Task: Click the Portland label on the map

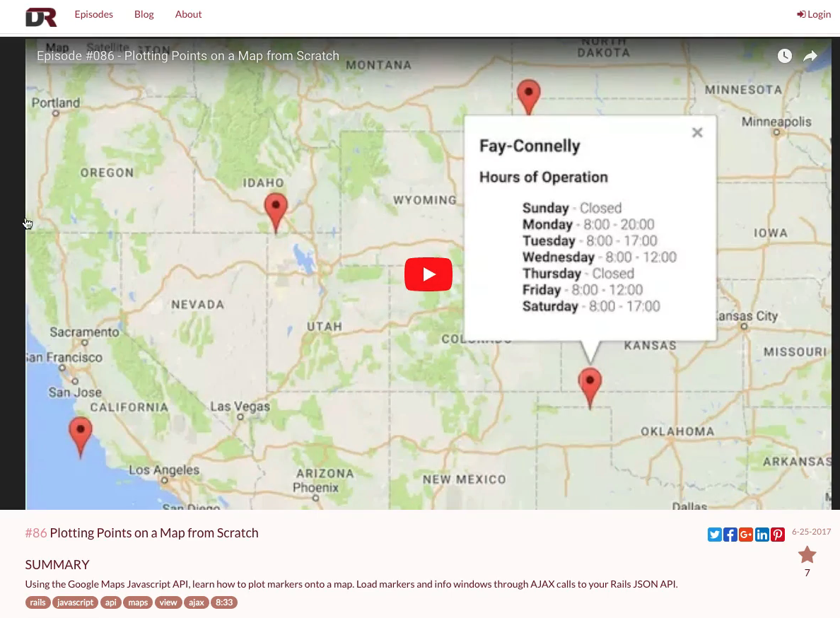Action: 56,103
